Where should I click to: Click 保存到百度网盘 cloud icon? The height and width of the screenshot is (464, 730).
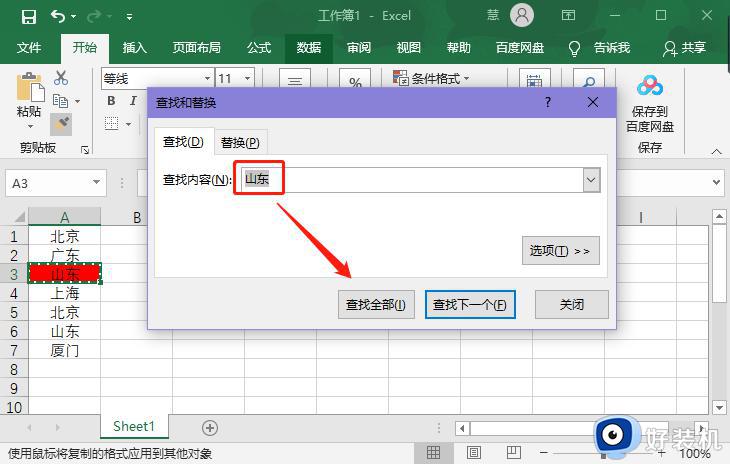pos(650,86)
